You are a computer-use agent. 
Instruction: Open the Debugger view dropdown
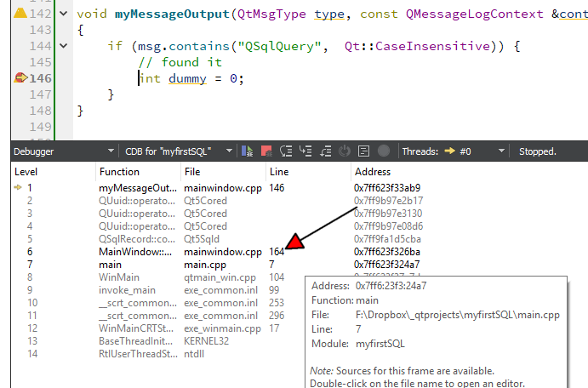64,151
